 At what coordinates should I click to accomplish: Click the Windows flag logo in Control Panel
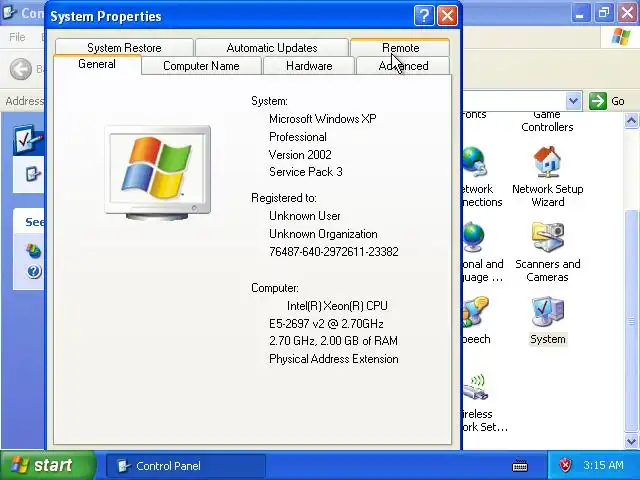pyautogui.click(x=621, y=37)
